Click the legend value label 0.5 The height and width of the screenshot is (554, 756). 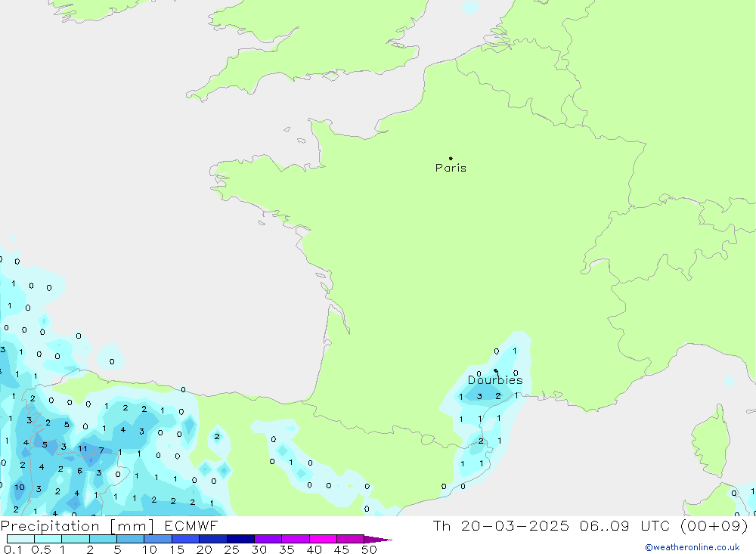coord(41,549)
